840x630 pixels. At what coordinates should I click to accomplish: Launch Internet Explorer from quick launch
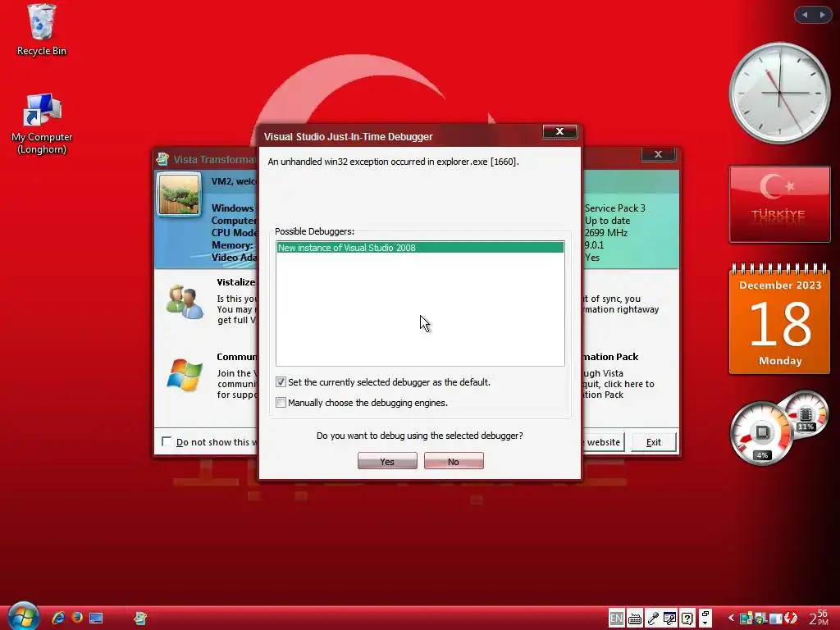coord(58,618)
